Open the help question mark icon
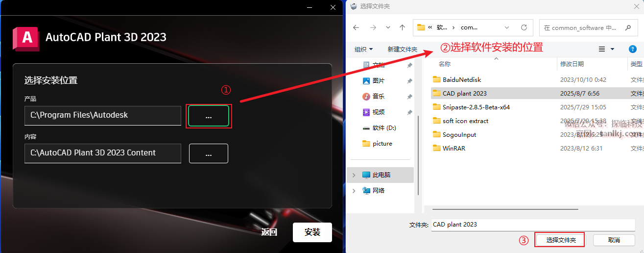644x253 pixels. [632, 49]
